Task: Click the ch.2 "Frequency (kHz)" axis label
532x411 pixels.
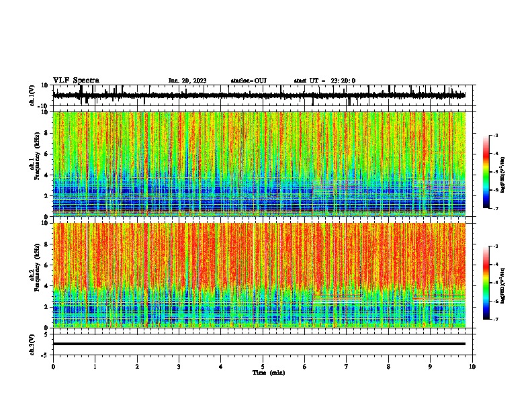Action: [x=37, y=267]
